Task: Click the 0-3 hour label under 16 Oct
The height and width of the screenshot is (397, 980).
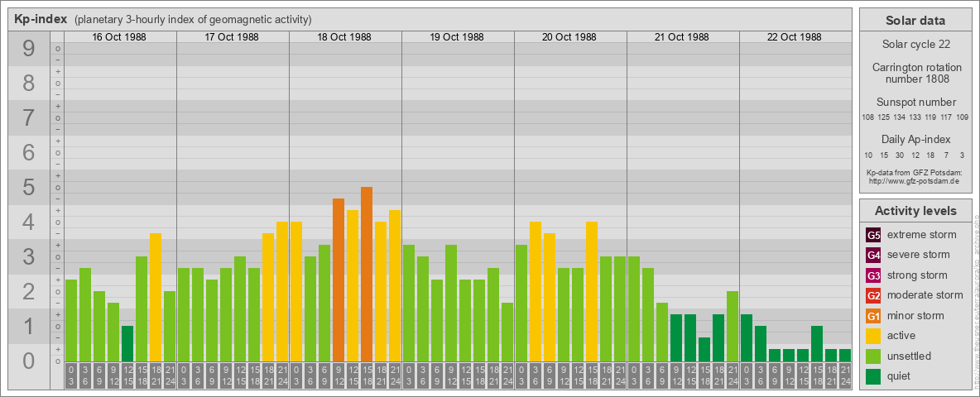Action: 71,375
